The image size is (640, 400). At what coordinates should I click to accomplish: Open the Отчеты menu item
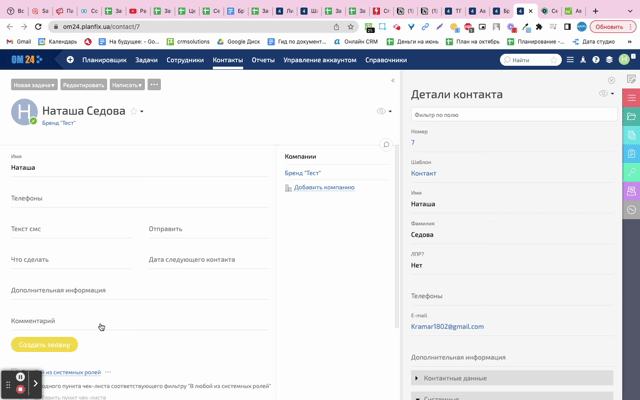tap(263, 60)
